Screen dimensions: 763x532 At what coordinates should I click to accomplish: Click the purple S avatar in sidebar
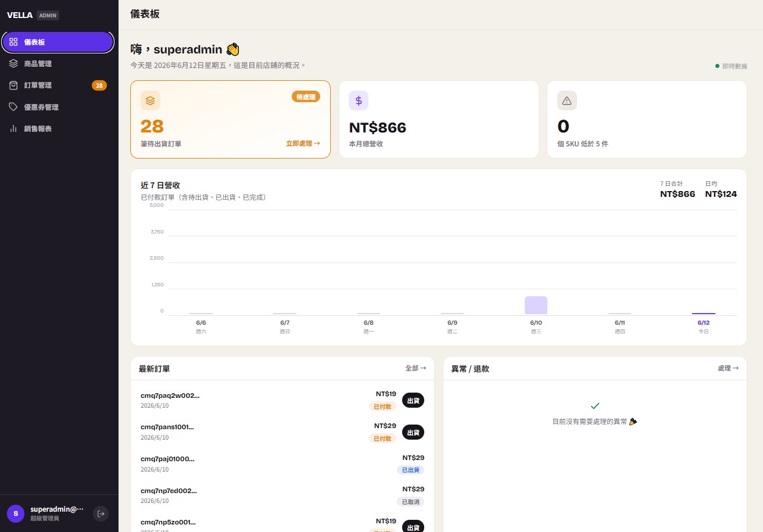point(16,513)
